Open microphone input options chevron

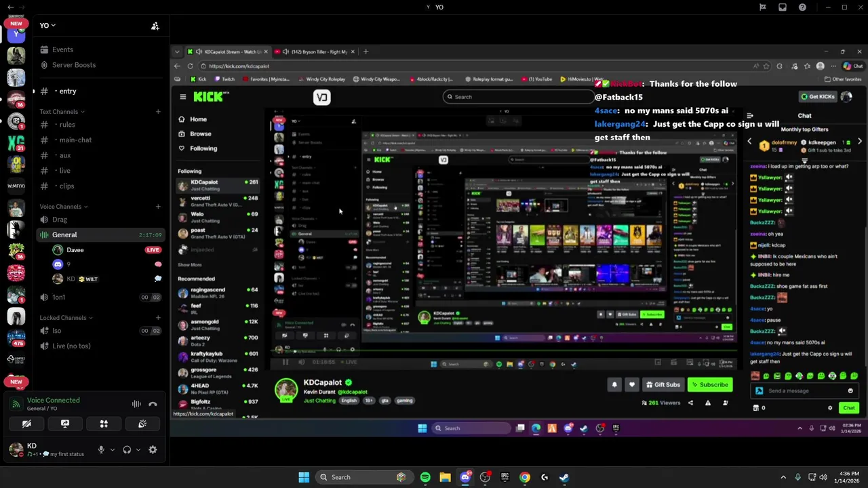pos(113,449)
